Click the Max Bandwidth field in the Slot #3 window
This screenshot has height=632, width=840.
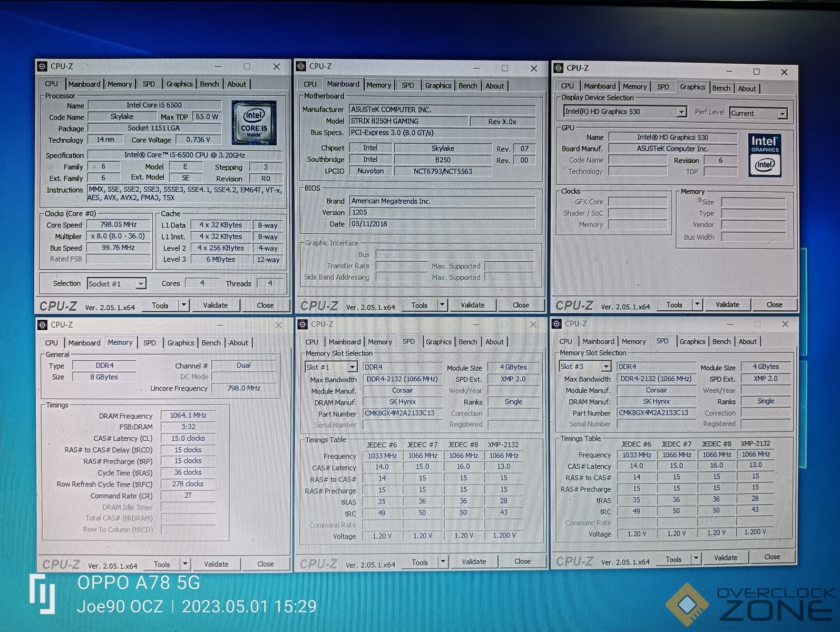[x=656, y=379]
